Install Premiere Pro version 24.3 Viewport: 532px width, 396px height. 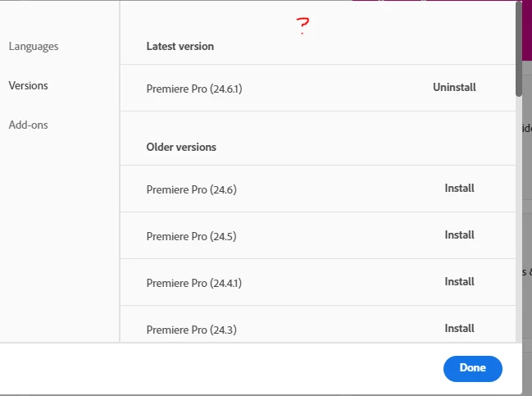tap(459, 329)
